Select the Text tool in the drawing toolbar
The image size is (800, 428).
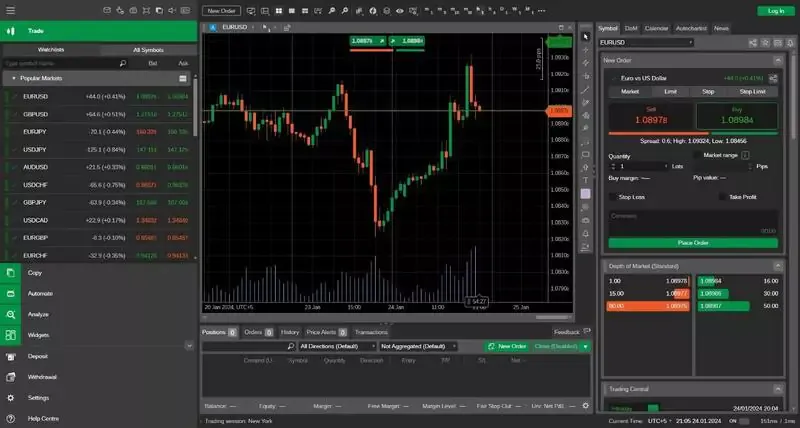586,180
